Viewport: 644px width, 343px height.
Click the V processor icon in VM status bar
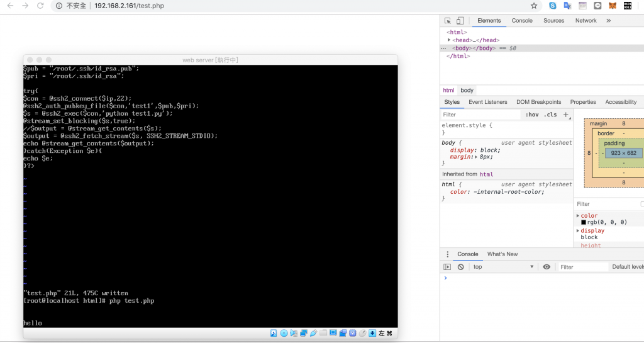(x=352, y=333)
